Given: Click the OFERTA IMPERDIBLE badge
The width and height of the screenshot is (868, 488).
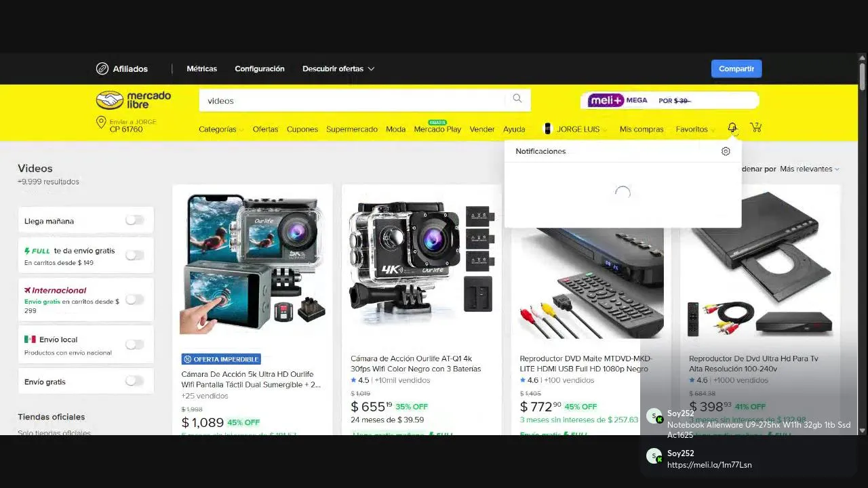Looking at the screenshot, I should [x=221, y=359].
